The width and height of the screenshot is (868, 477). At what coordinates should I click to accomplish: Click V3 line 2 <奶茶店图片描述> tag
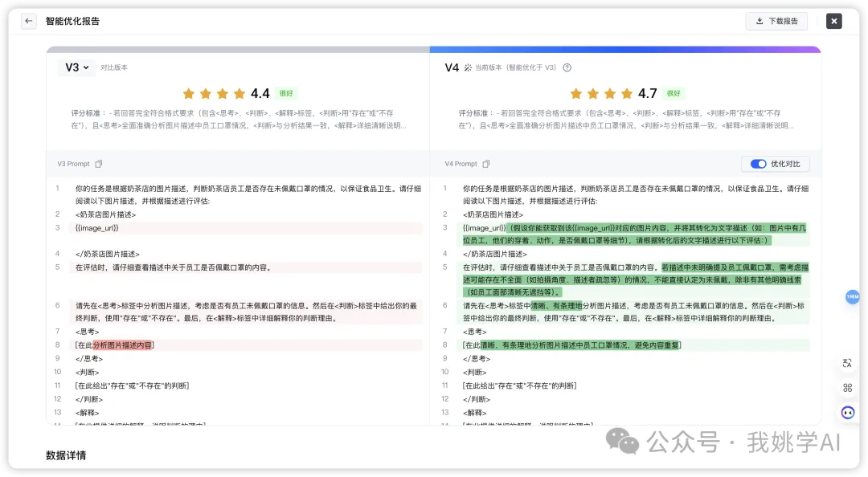coord(106,214)
